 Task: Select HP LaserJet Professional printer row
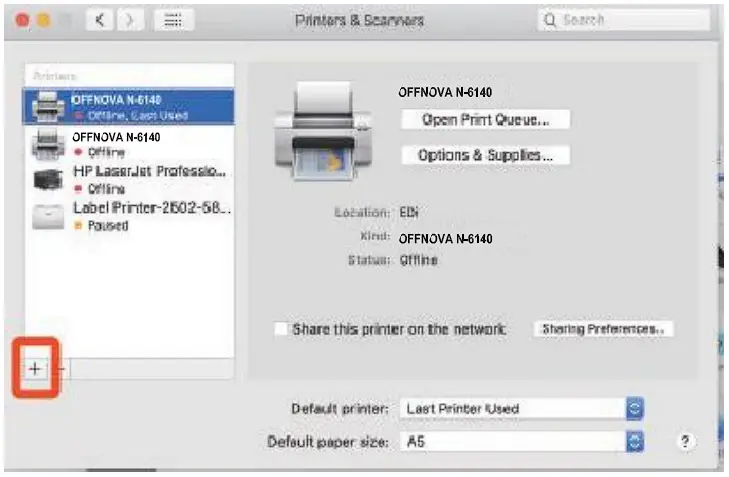click(129, 180)
